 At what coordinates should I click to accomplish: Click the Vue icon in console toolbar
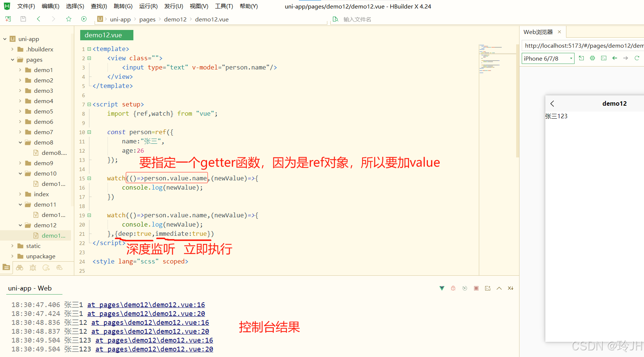click(x=442, y=288)
